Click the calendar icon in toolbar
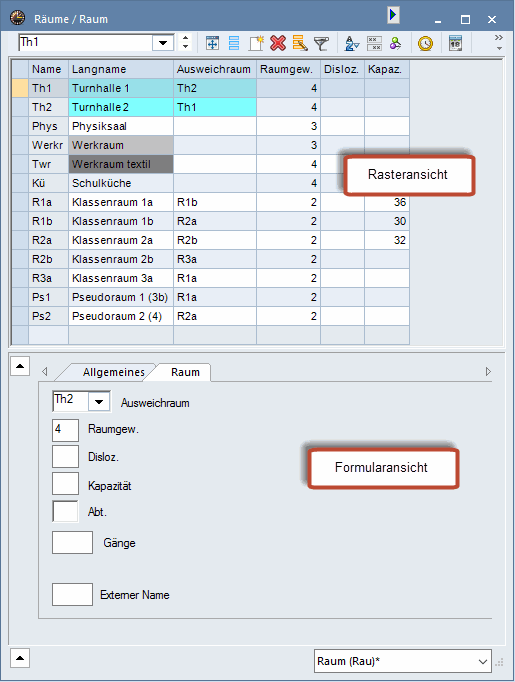This screenshot has width=515, height=682. [455, 43]
